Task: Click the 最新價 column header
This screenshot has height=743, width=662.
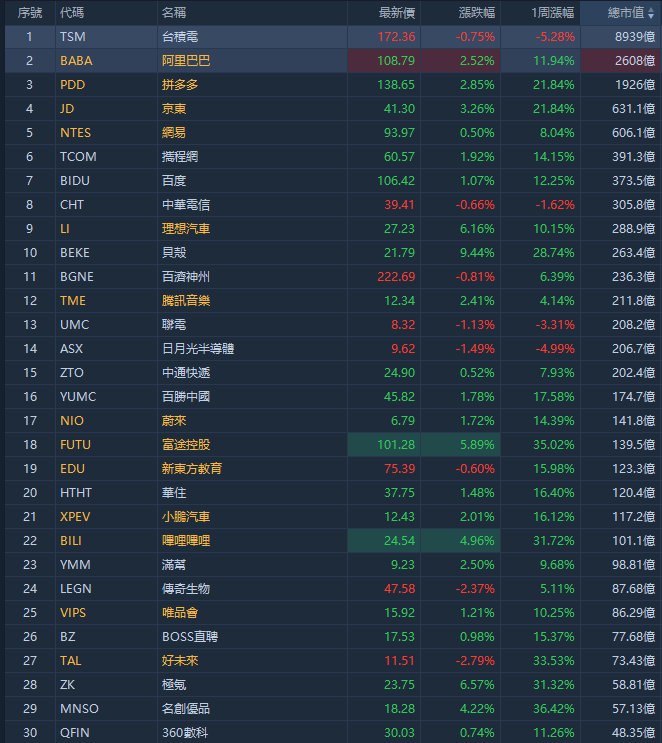Action: tap(397, 13)
